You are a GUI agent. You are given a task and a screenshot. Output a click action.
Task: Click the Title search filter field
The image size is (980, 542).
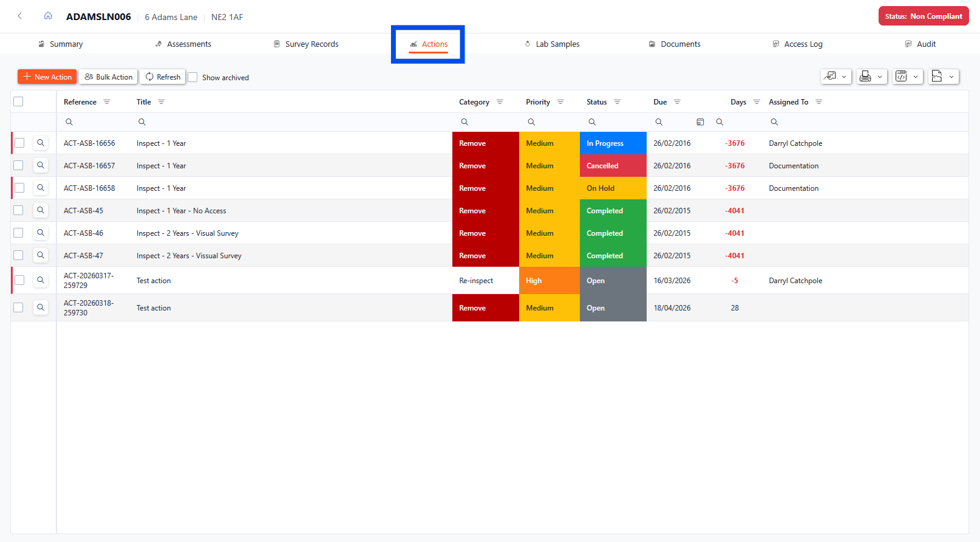click(291, 122)
